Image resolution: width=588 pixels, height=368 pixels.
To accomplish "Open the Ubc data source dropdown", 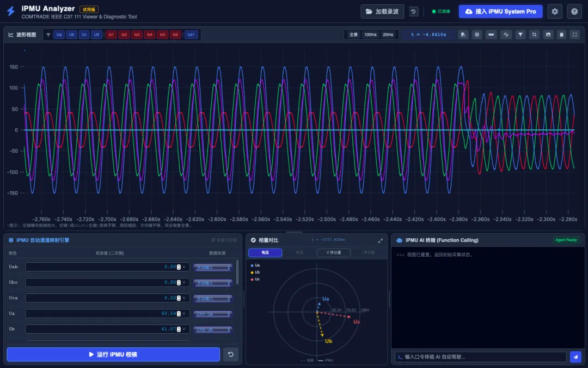I will pyautogui.click(x=213, y=283).
